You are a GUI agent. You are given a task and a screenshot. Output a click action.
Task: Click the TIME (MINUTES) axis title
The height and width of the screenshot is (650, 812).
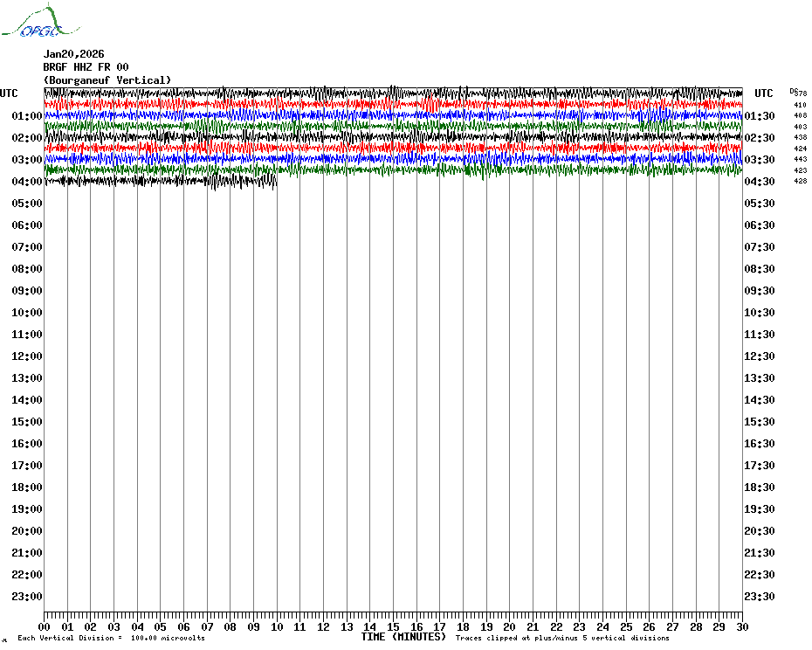(x=403, y=637)
